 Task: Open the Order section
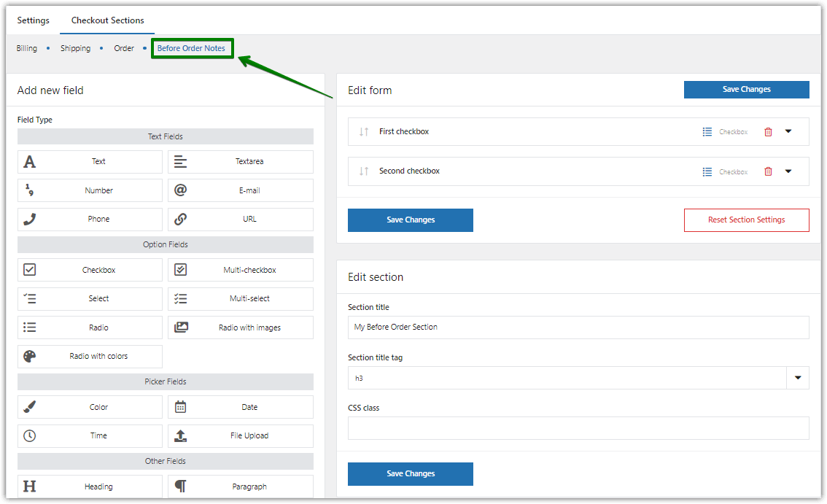tap(124, 48)
